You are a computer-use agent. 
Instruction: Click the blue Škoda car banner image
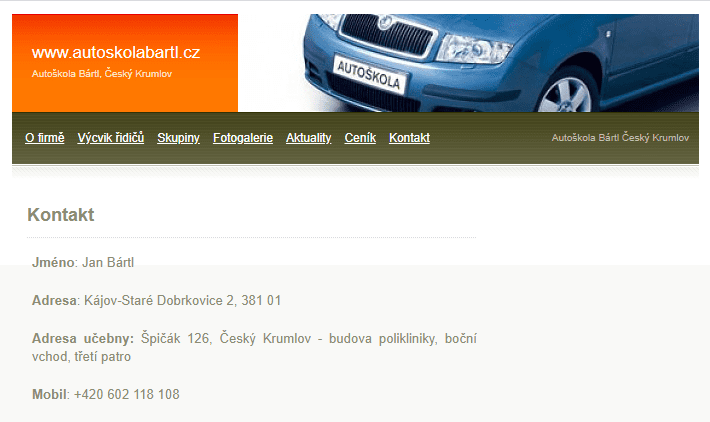[x=469, y=63]
